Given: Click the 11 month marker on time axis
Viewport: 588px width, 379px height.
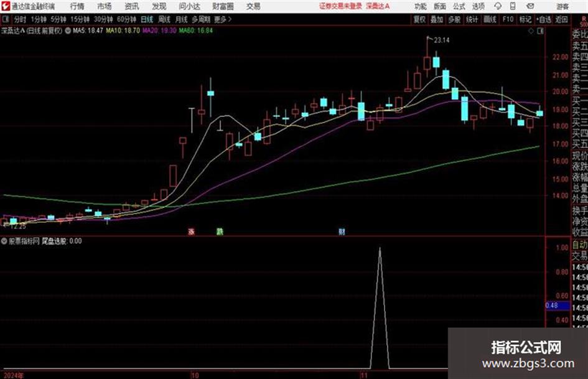Looking at the screenshot, I should point(364,375).
